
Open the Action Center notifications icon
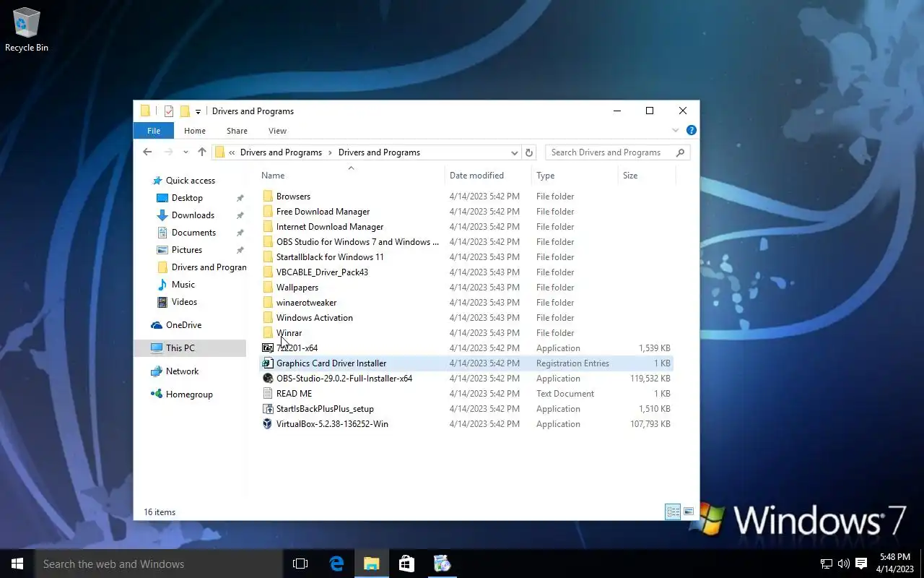tap(861, 564)
